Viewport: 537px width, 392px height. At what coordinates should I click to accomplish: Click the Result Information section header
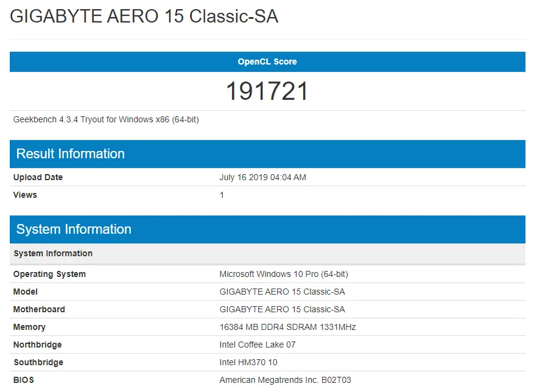click(x=267, y=154)
